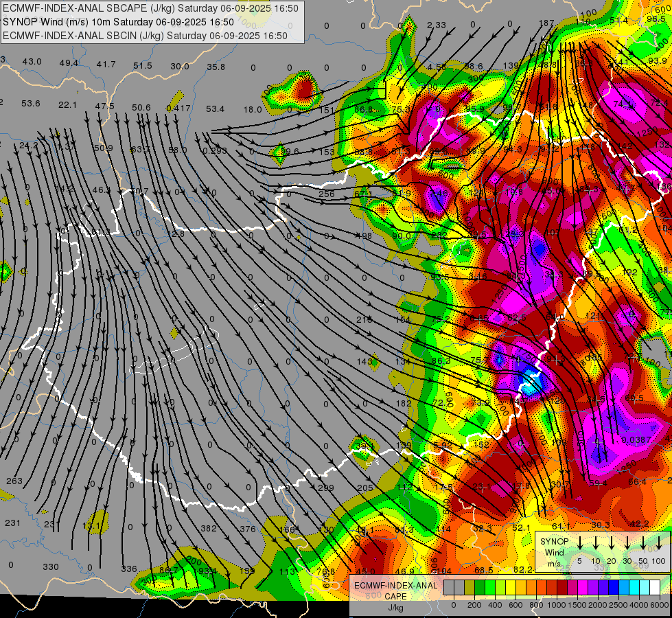Screen dimensions: 672x618
Task: Click the station value 18.0
Action: [x=253, y=110]
